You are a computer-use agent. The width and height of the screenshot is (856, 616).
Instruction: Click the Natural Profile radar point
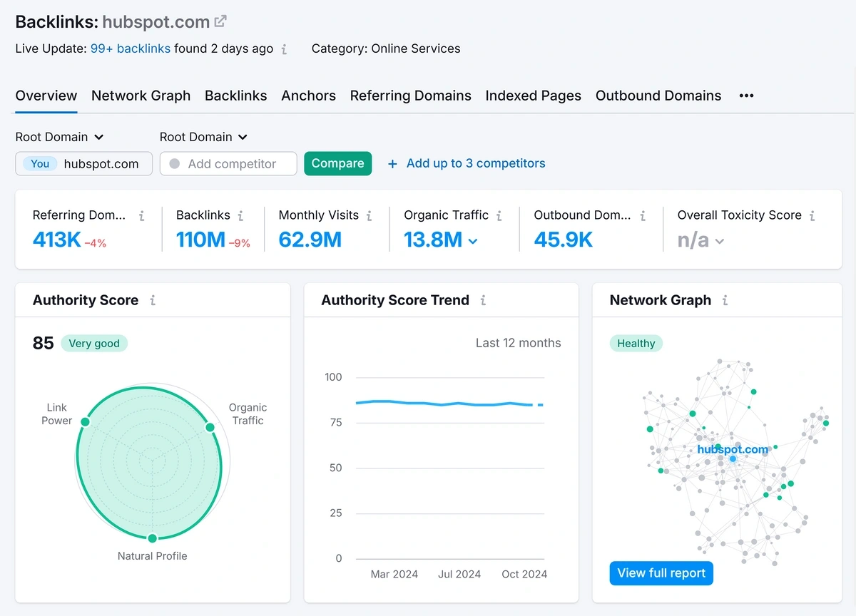pyautogui.click(x=152, y=538)
